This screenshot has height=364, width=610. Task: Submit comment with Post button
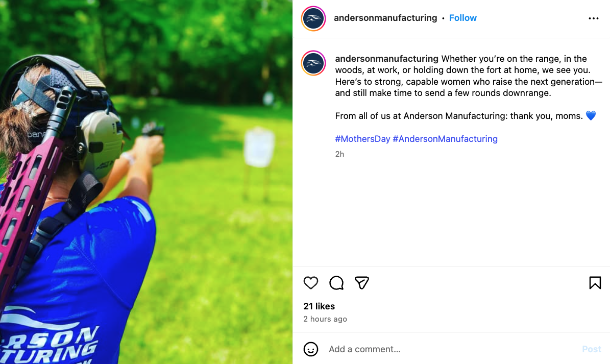[x=591, y=349]
